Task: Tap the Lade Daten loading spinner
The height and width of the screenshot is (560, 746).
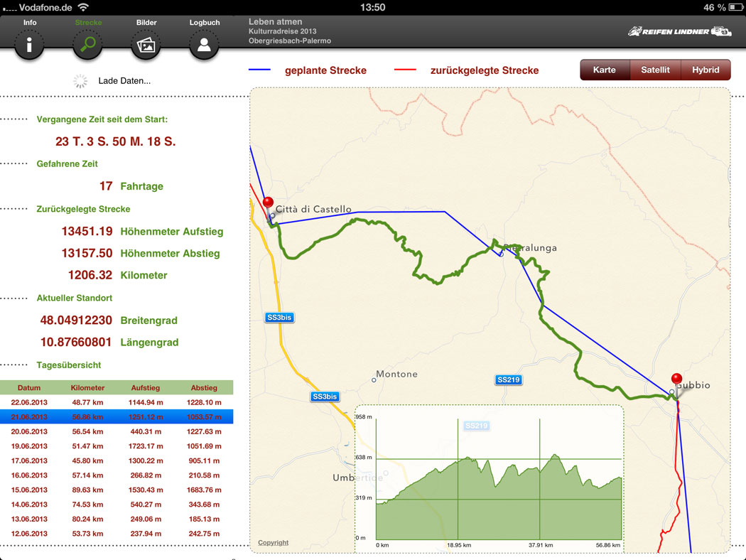Action: (x=80, y=81)
